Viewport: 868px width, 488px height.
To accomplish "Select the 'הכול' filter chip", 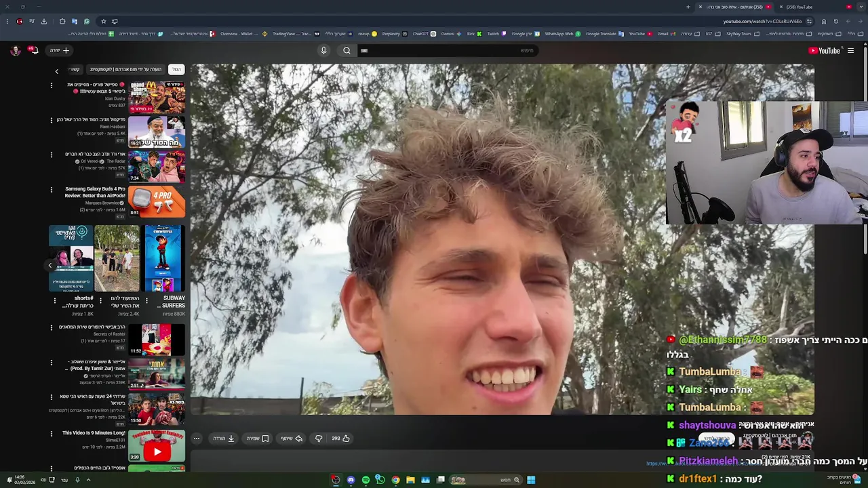I will (x=176, y=69).
